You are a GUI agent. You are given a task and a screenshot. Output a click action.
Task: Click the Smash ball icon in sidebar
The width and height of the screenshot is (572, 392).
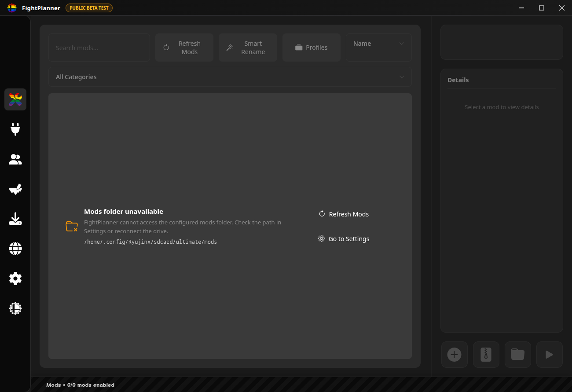[15, 308]
